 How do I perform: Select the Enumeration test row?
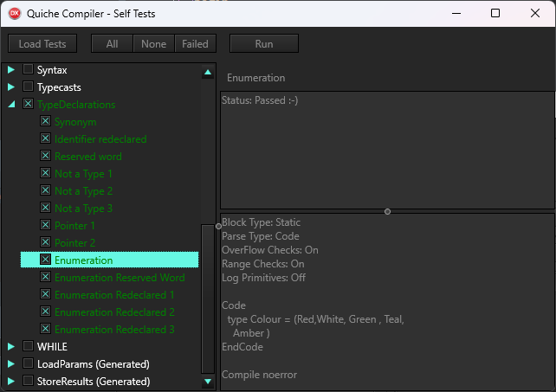(x=110, y=260)
